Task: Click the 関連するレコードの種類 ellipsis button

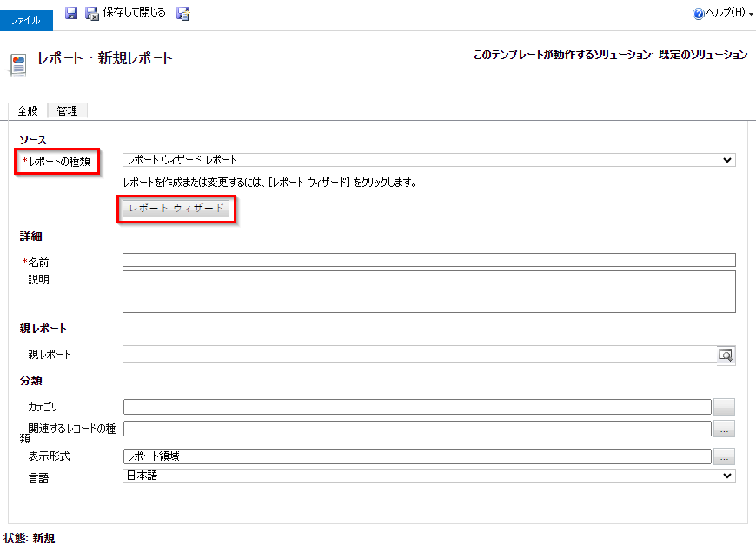Action: click(724, 429)
